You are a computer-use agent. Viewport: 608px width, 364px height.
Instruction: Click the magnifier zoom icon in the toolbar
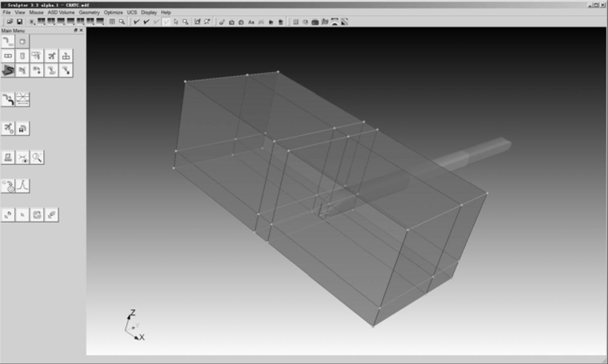[122, 22]
